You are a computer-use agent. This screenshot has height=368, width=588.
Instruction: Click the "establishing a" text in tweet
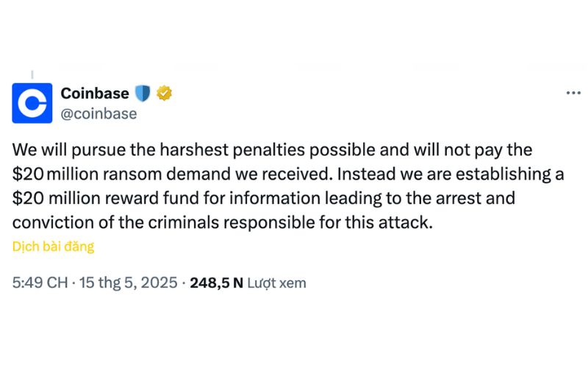(x=510, y=174)
